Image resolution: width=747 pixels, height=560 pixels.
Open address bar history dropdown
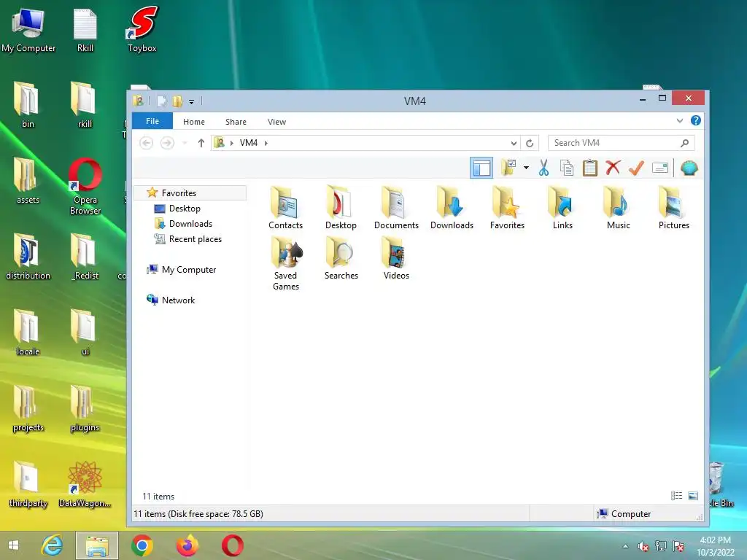tap(514, 143)
